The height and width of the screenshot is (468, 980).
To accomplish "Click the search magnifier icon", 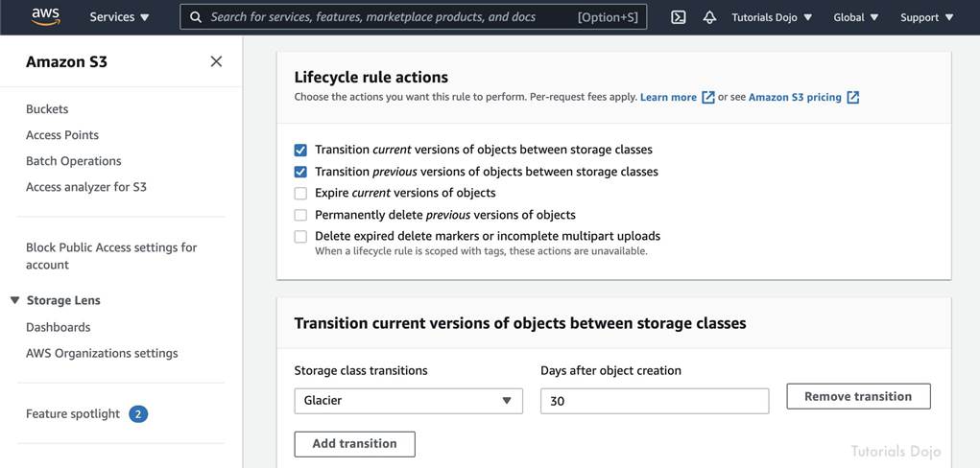I will pyautogui.click(x=196, y=17).
